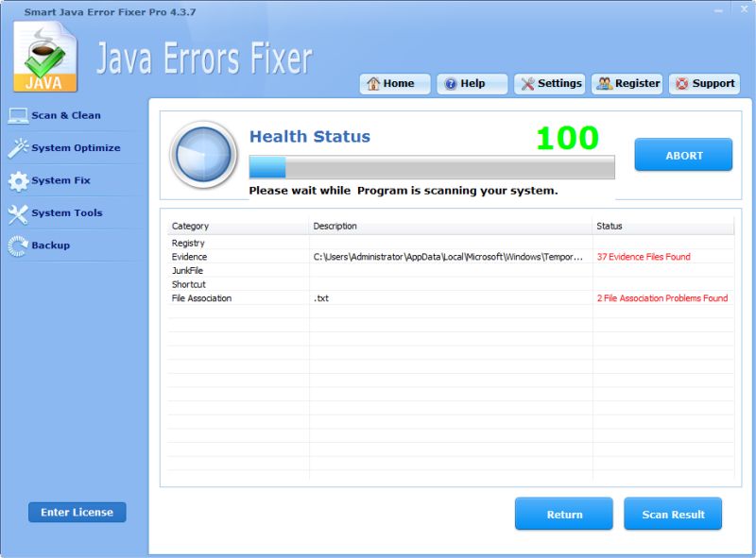
Task: Open the Register toolbar button
Action: [627, 84]
